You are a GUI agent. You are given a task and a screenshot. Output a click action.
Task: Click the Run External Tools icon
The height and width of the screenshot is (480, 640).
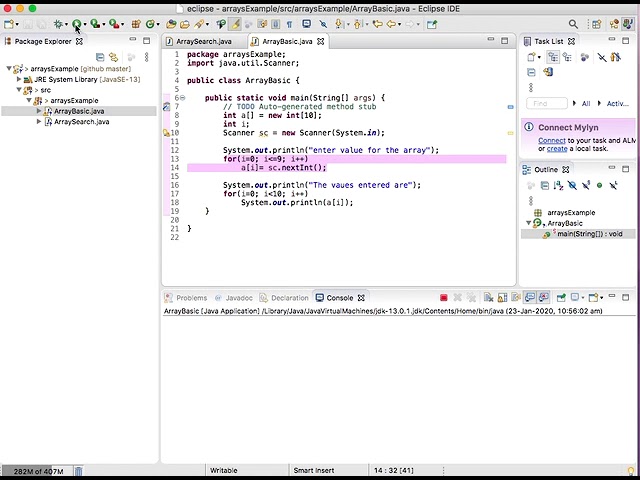(114, 24)
